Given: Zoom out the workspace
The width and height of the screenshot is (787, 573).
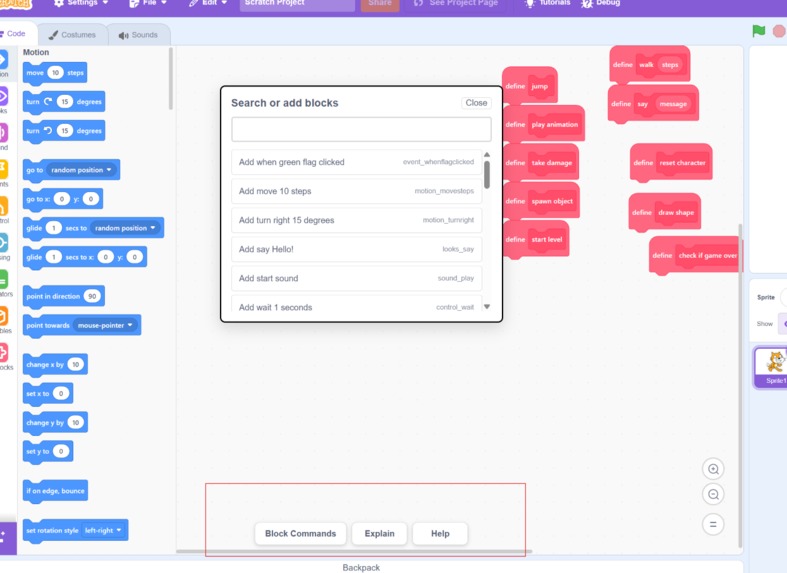Looking at the screenshot, I should (x=713, y=494).
